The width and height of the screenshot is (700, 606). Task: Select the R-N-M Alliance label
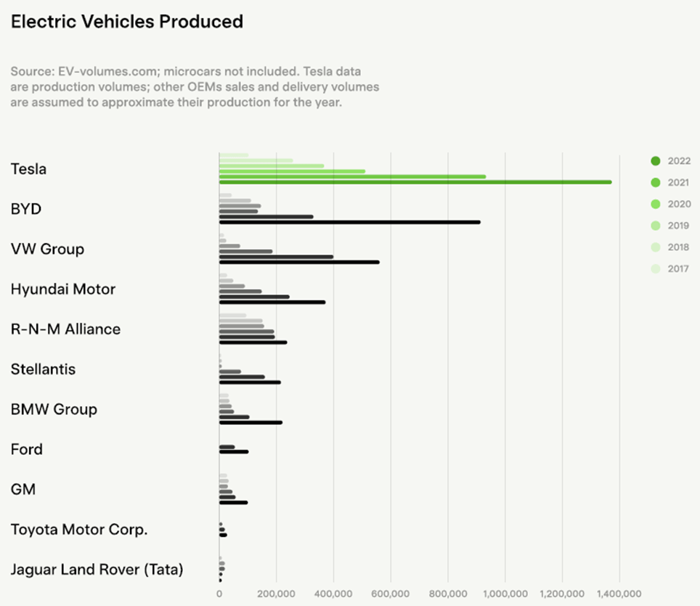[65, 329]
